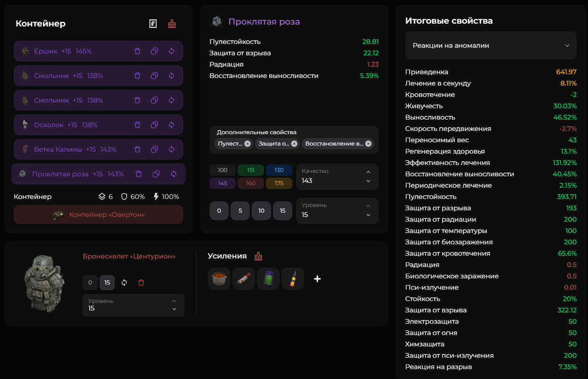The image size is (588, 379).
Task: Set artifact level preset to 10
Action: [261, 211]
